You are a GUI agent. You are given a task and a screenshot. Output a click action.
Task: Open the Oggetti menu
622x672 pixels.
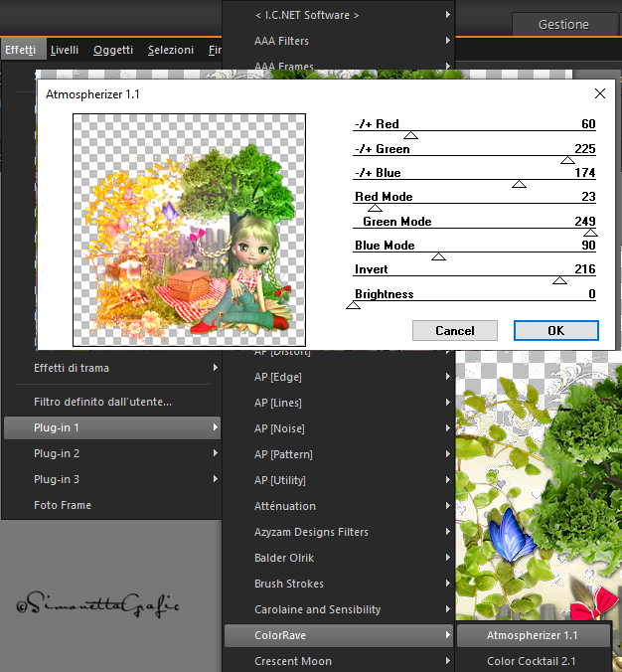click(113, 50)
